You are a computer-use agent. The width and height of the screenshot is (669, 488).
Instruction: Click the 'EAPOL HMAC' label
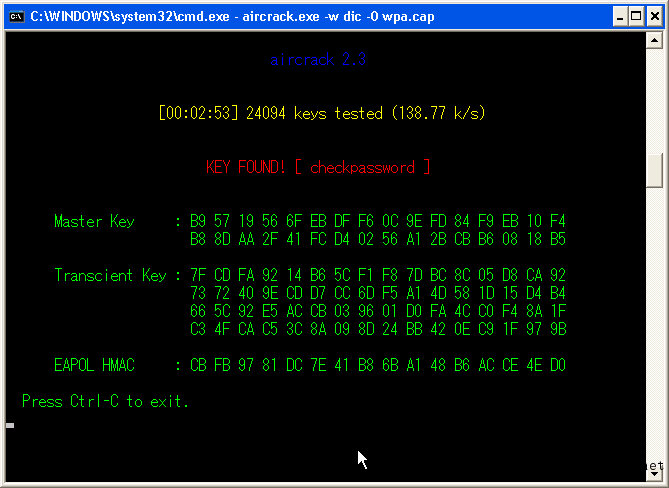[x=94, y=365]
